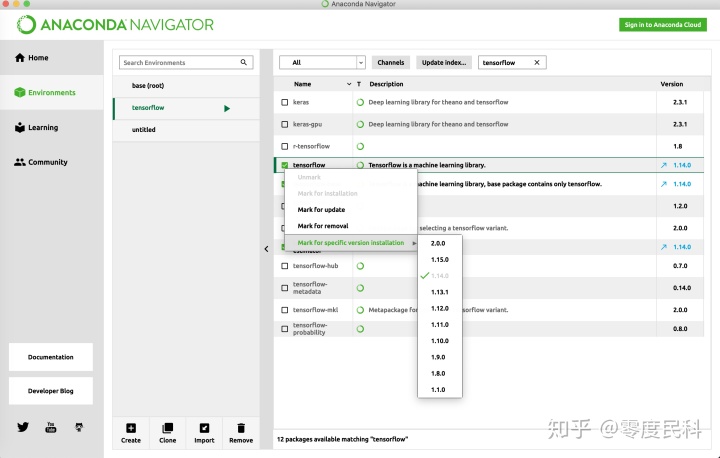Sign in to Anaconda Cloud
Screen dimensions: 720x458
(663, 25)
